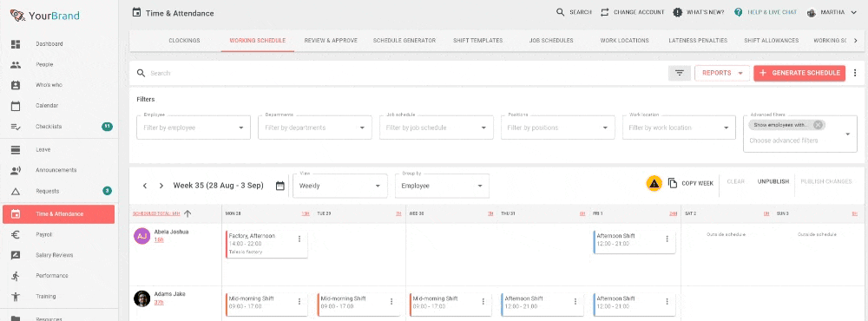Open the Departments filter dropdown

click(x=315, y=128)
